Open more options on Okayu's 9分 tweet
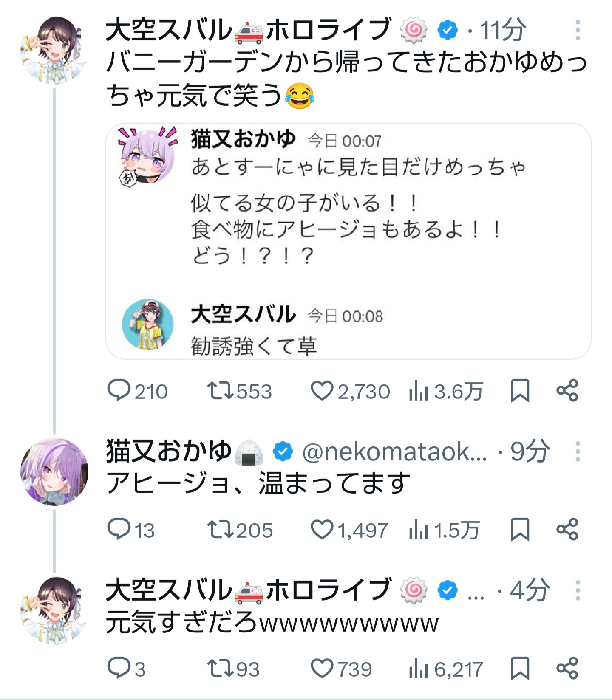The width and height of the screenshot is (612, 700). click(578, 451)
